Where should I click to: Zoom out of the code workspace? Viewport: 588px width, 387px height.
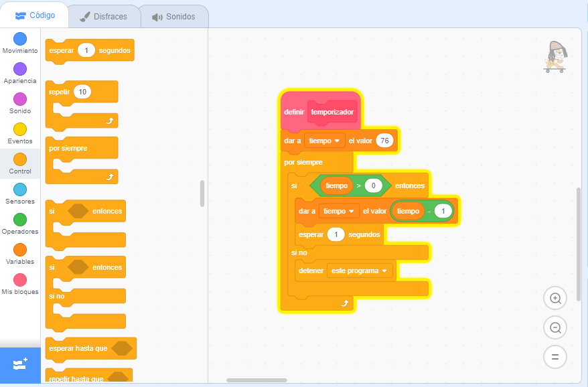pos(555,327)
